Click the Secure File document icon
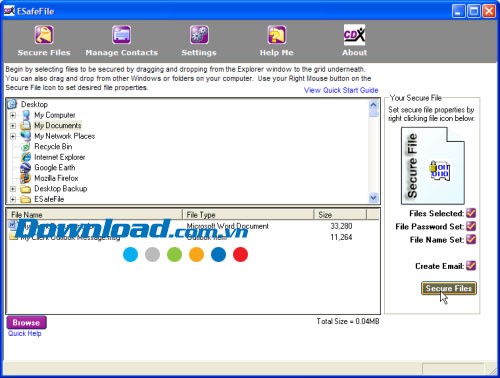 [x=433, y=166]
